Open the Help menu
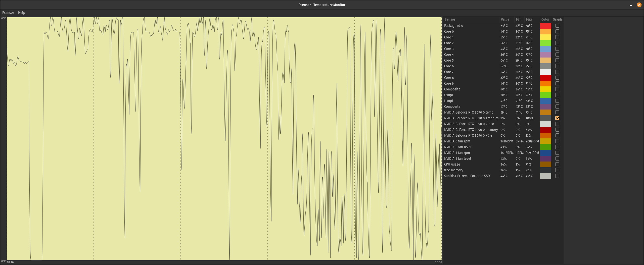 click(22, 13)
